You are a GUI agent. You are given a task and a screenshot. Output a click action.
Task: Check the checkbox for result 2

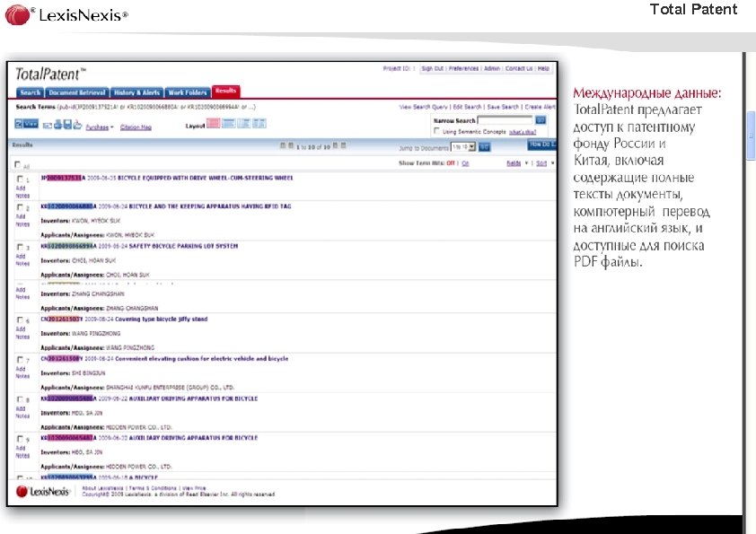(21, 207)
